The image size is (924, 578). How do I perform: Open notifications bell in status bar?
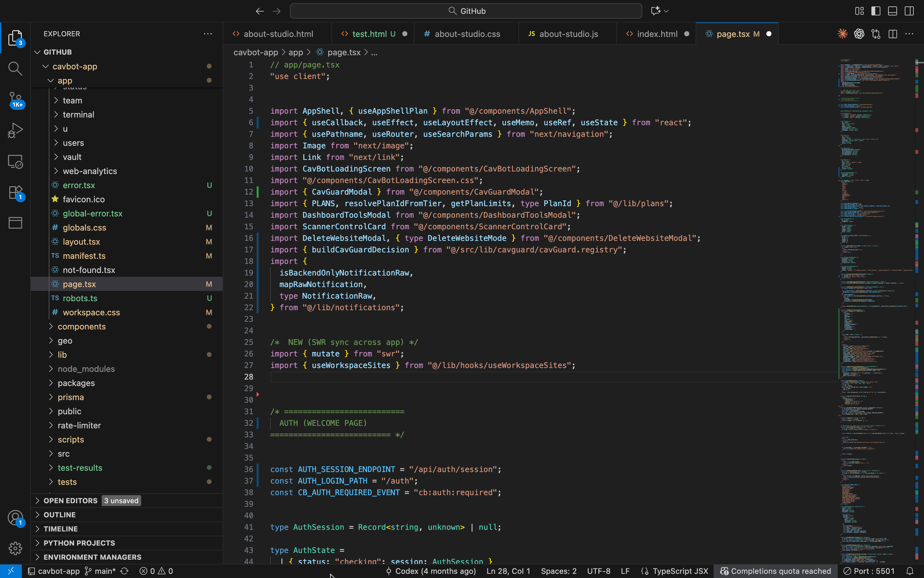tap(910, 571)
